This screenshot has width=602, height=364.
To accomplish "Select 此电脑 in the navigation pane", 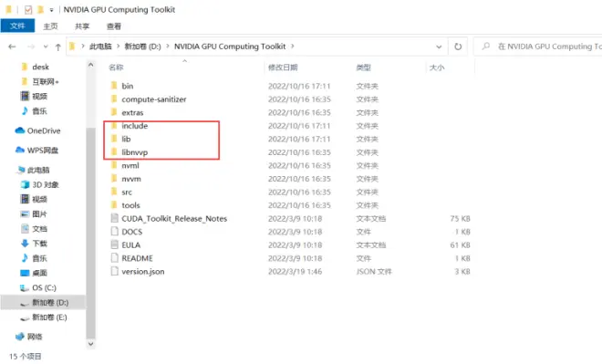I will (x=34, y=170).
